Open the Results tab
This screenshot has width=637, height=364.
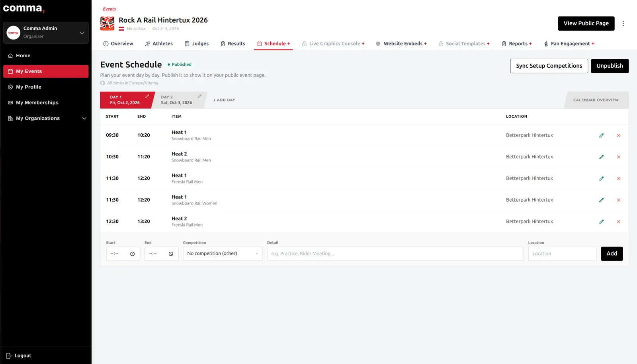(x=233, y=44)
